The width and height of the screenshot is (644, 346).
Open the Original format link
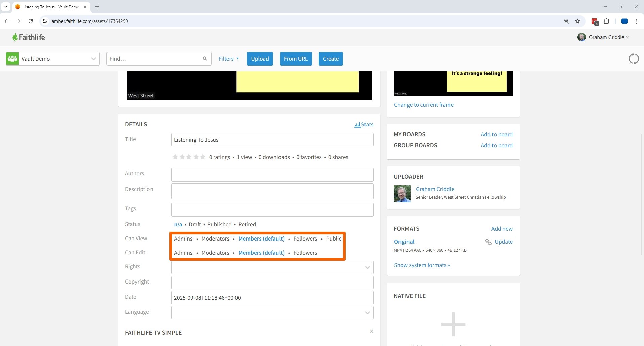(404, 242)
